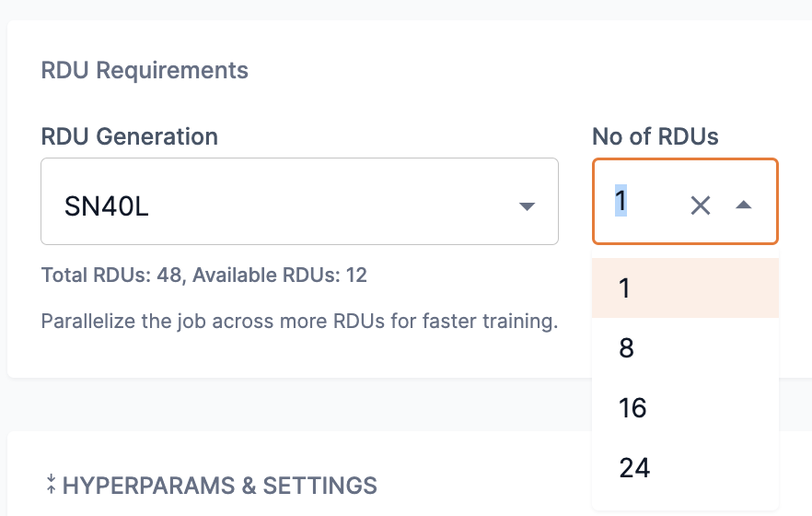Click the highlighted 1 in the RDUs field
Screen dimensions: 812x516
coord(621,201)
